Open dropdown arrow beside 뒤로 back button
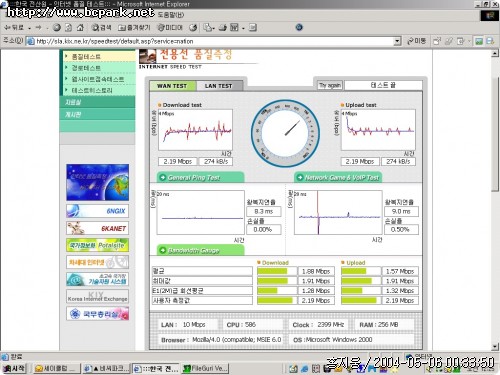The height and width of the screenshot is (375, 500). 30,28
